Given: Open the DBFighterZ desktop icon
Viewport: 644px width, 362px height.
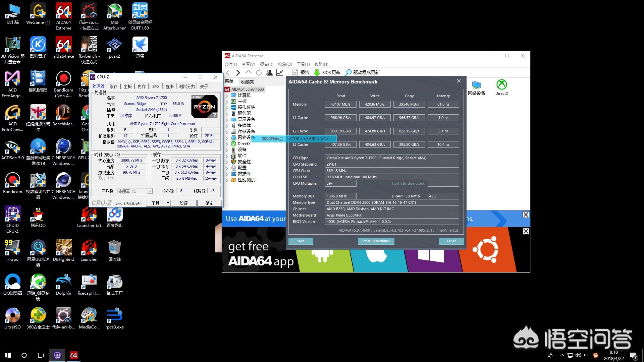Looking at the screenshot, I should tap(64, 251).
